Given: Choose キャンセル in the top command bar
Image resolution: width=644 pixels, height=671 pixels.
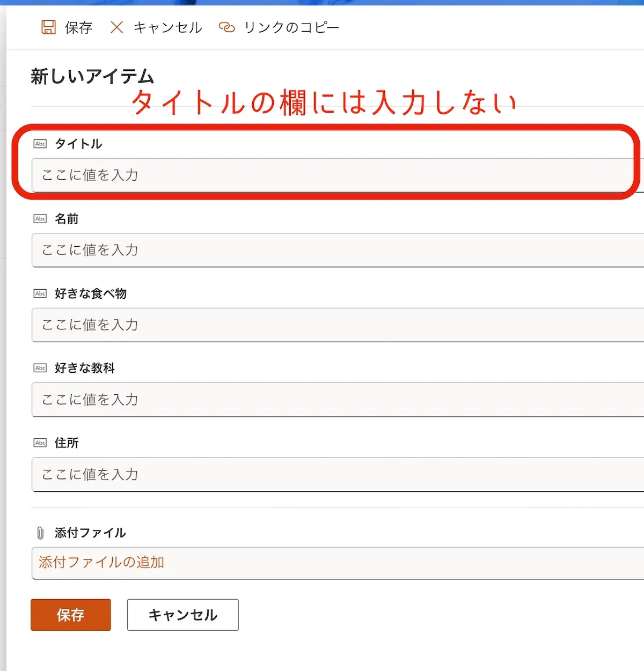Looking at the screenshot, I should point(167,27).
